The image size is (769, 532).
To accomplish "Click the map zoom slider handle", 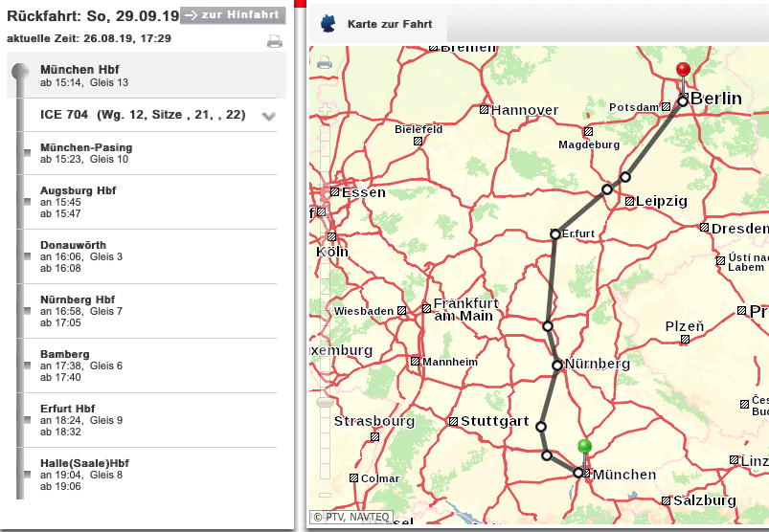I will (324, 404).
